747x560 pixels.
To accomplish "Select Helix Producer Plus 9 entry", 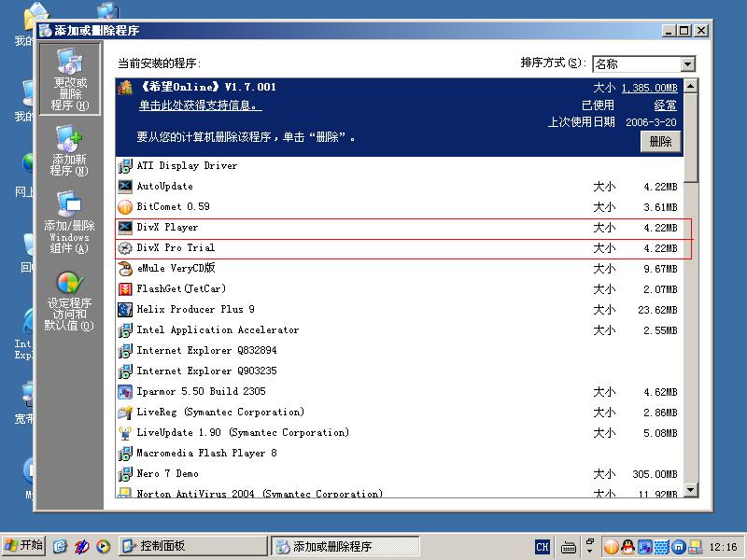I will pos(400,310).
